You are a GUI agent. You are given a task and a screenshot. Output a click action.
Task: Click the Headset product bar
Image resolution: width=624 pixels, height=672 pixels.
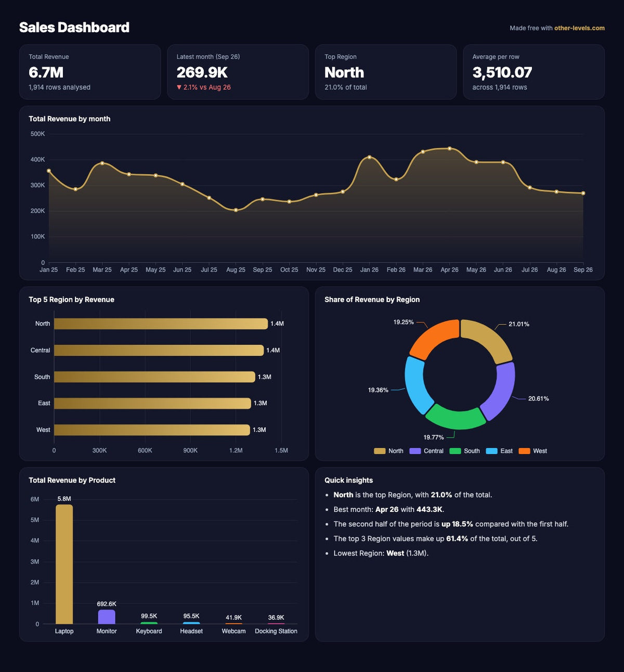click(191, 623)
